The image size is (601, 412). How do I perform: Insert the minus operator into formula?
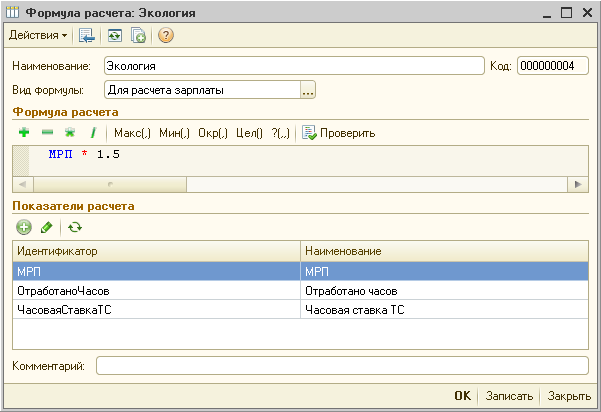pyautogui.click(x=47, y=133)
